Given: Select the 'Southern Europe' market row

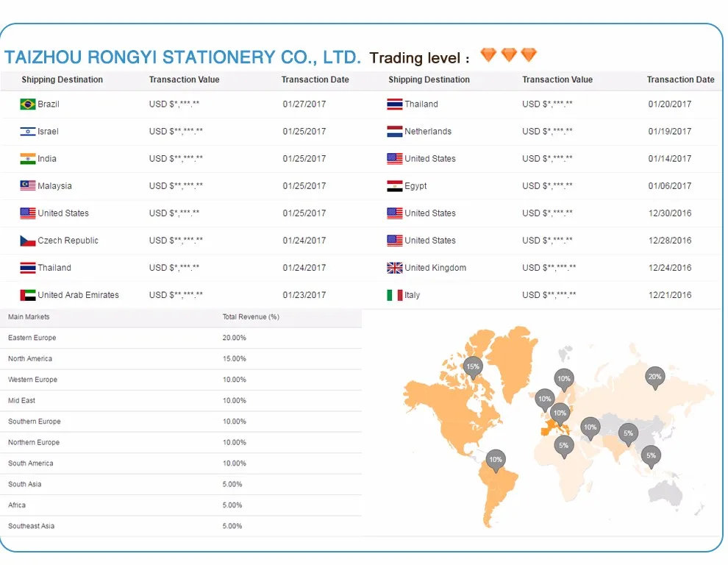Looking at the screenshot, I should point(181,422).
